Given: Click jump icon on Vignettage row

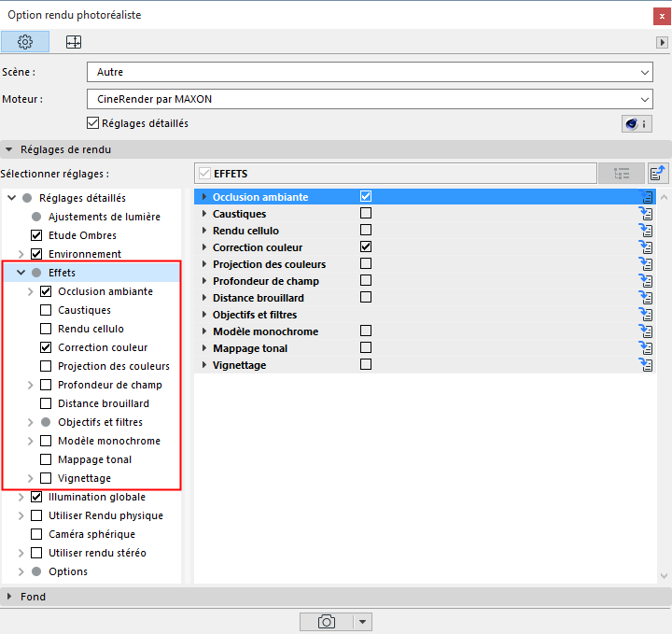Looking at the screenshot, I should click(646, 365).
